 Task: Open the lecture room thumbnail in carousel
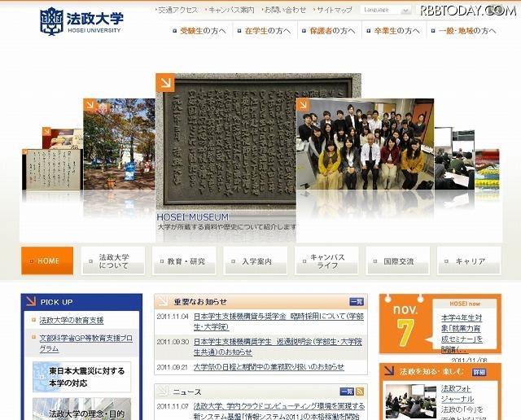454,160
